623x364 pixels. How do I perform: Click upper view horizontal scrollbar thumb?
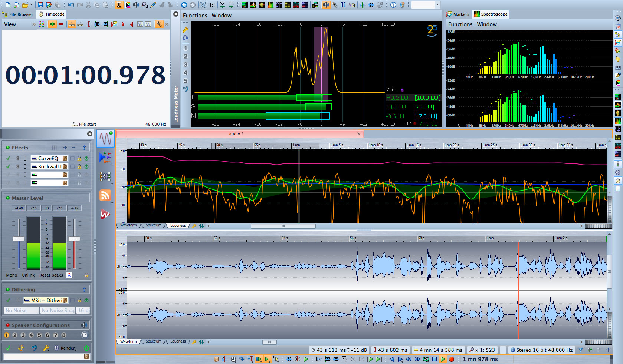pos(283,226)
